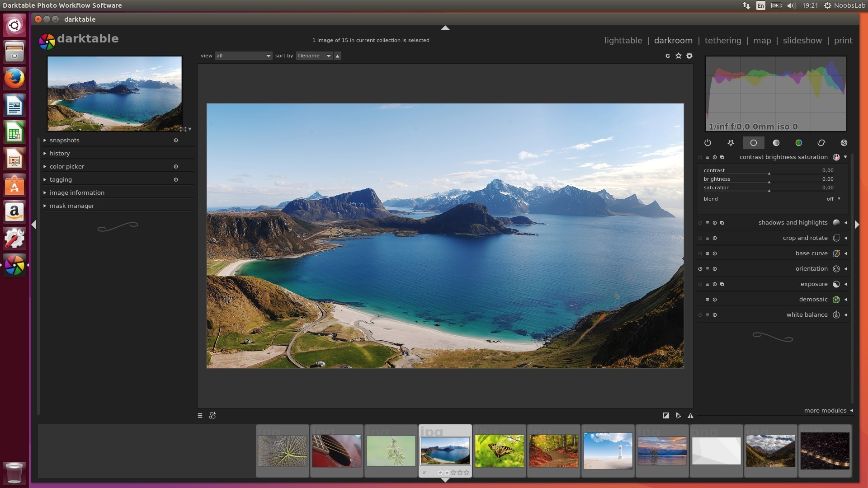
Task: Toggle the orientation module power switch
Action: (700, 269)
